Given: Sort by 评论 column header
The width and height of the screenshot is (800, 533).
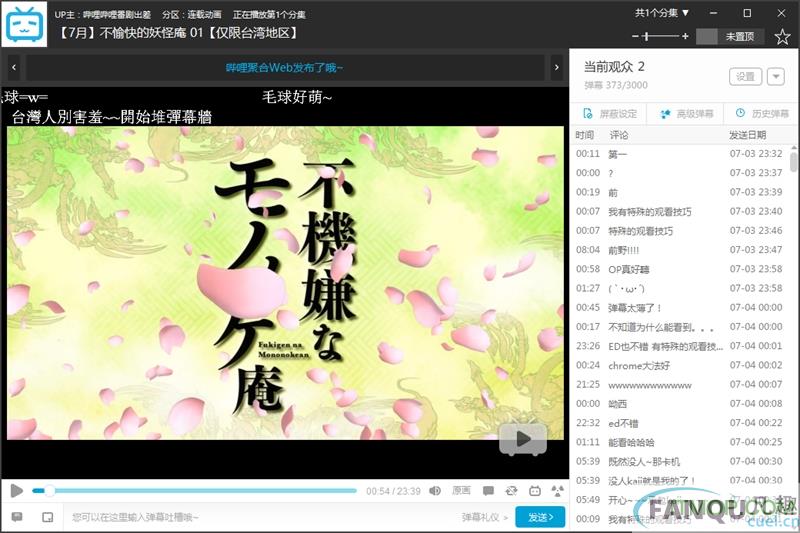Looking at the screenshot, I should point(619,135).
